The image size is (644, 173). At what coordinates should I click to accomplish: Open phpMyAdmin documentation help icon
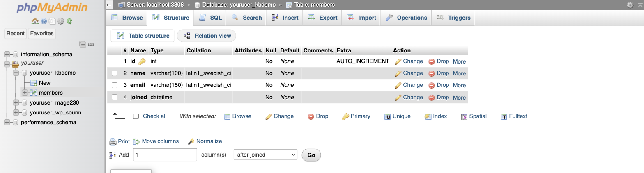point(44,21)
